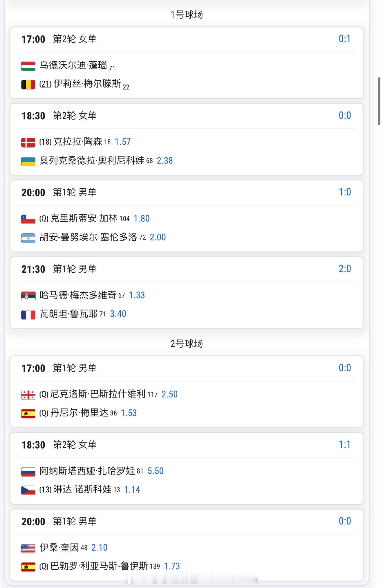Click the Georgia flag beside 尼克洛斯·巴斯拉什维利
The image size is (383, 588).
pos(28,395)
